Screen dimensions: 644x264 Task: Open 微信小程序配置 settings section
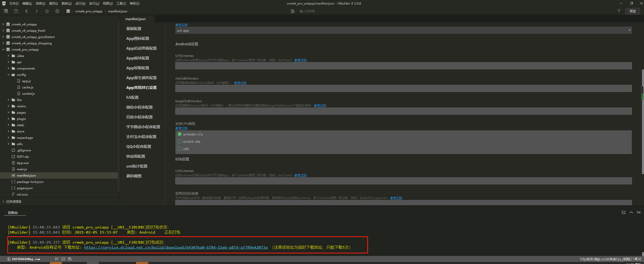(x=139, y=107)
